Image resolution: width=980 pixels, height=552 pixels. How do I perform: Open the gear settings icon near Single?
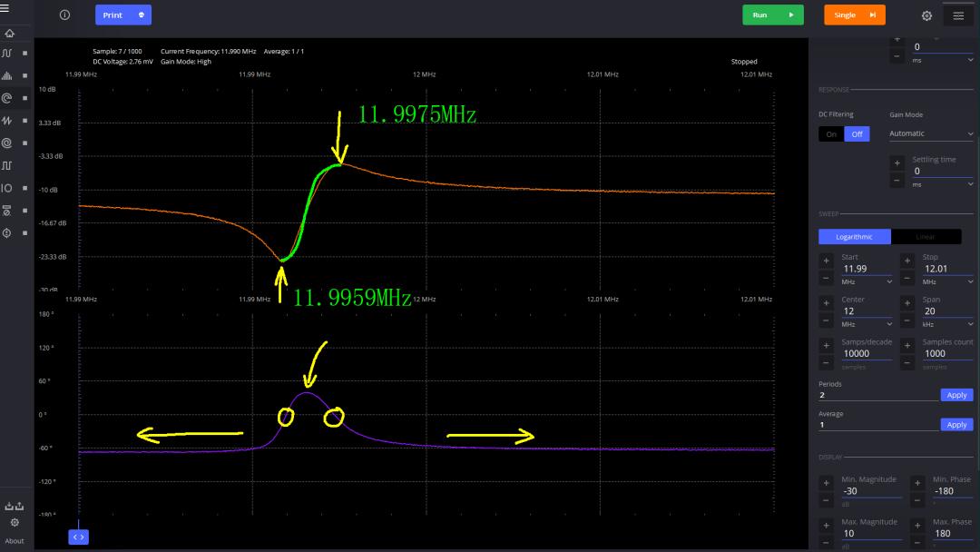tap(926, 15)
